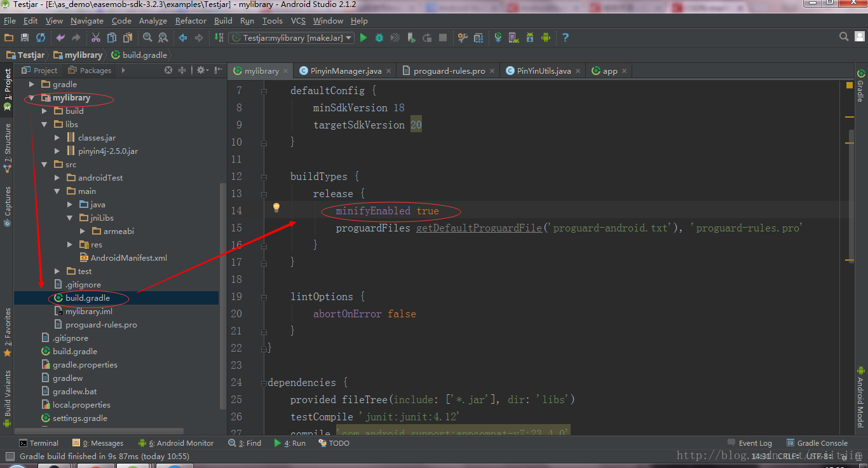Open the Android Device Monitor icon
Screen dimensions: 868x468
click(546, 38)
